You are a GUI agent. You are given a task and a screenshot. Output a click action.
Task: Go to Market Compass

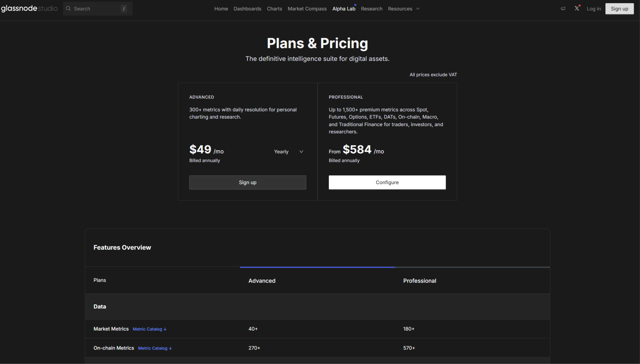[307, 9]
